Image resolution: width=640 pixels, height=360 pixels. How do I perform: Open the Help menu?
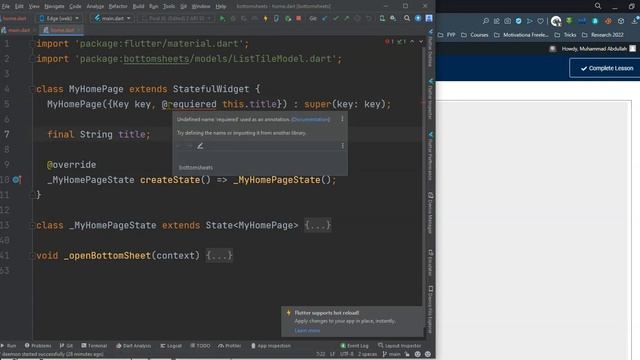(221, 6)
